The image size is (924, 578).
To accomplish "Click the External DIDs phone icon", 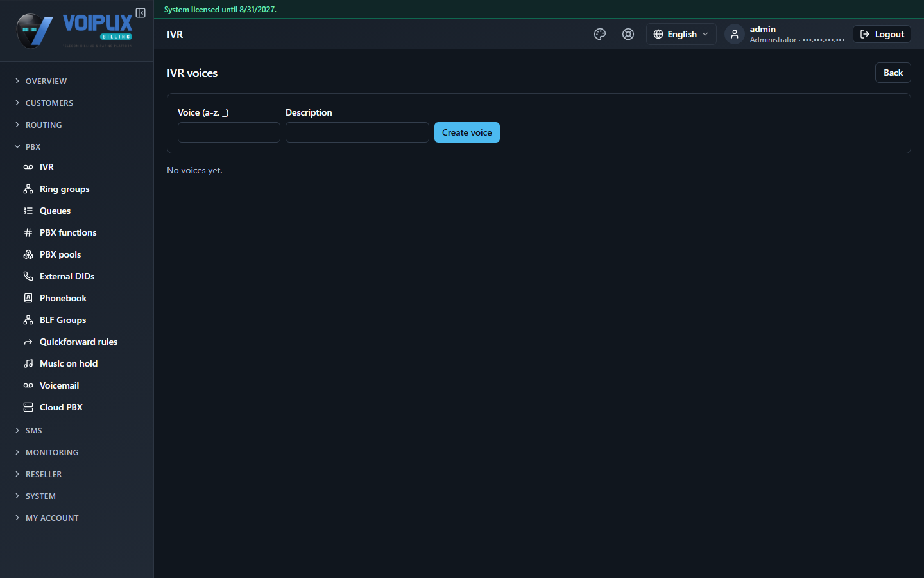I will tap(28, 276).
